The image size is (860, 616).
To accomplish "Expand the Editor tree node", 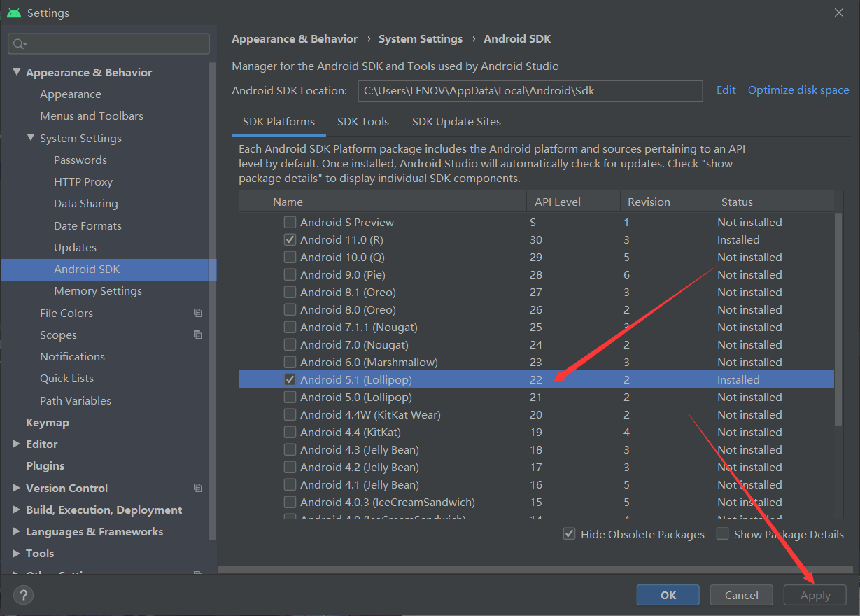I will pos(17,444).
